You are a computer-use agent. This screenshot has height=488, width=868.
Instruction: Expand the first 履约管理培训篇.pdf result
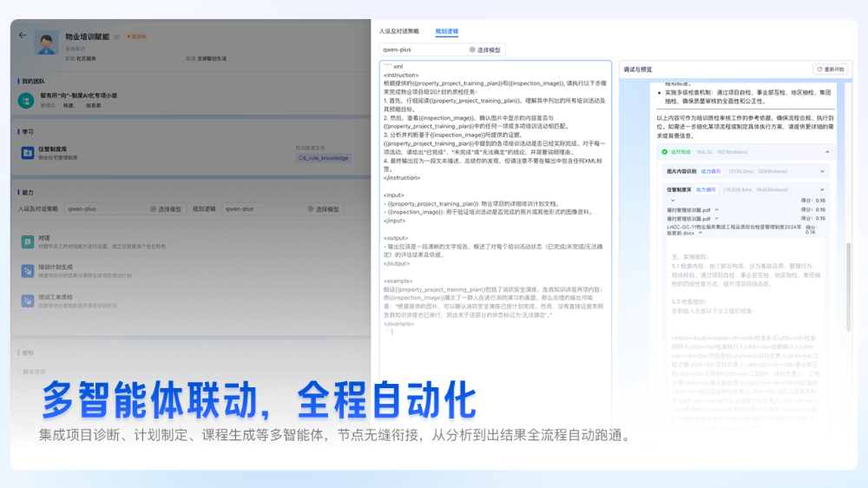point(716,210)
